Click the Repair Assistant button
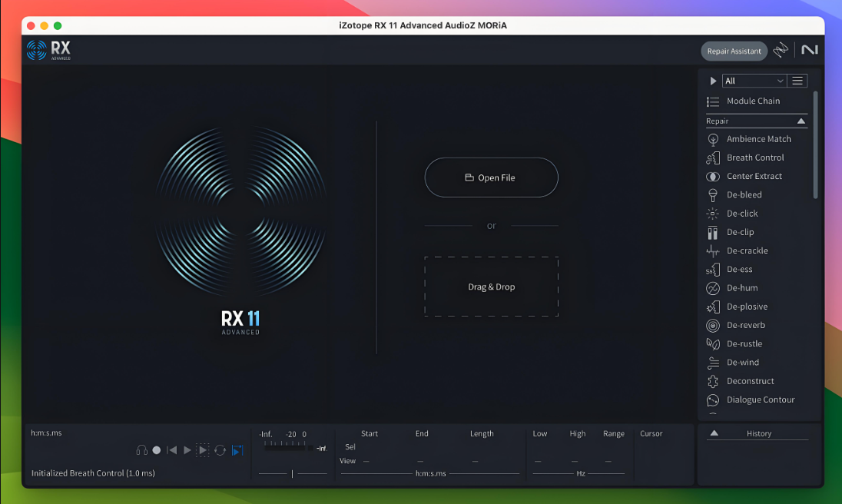Screen dimensions: 842x504 (x=734, y=51)
